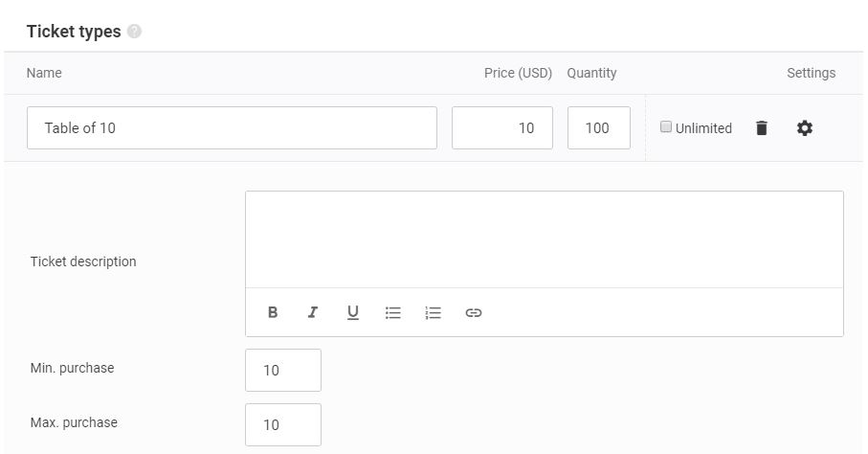Click the help icon beside Ticket types
Viewport: 868px width, 454px height.
click(x=134, y=32)
